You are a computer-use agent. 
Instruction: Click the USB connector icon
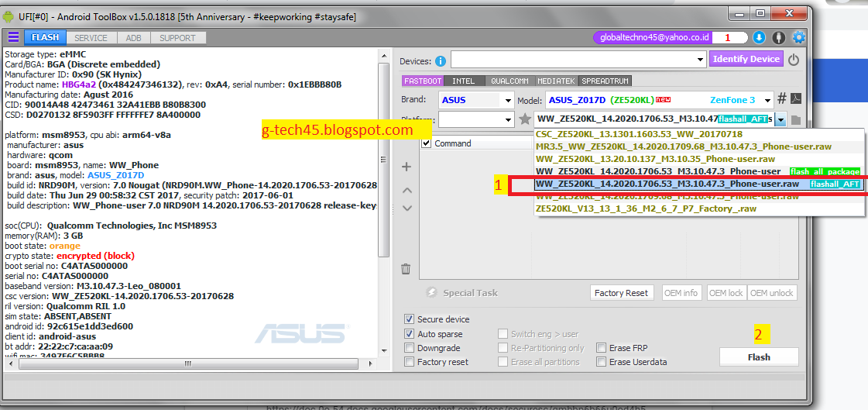pyautogui.click(x=779, y=38)
